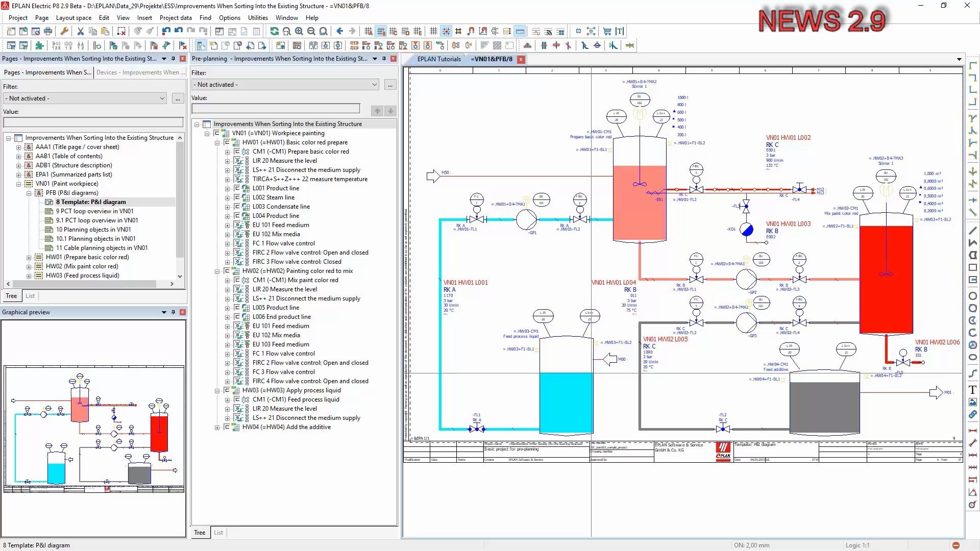This screenshot has height=551, width=980.
Task: Select '9 PCT loop overview in VN01' page
Action: click(94, 211)
